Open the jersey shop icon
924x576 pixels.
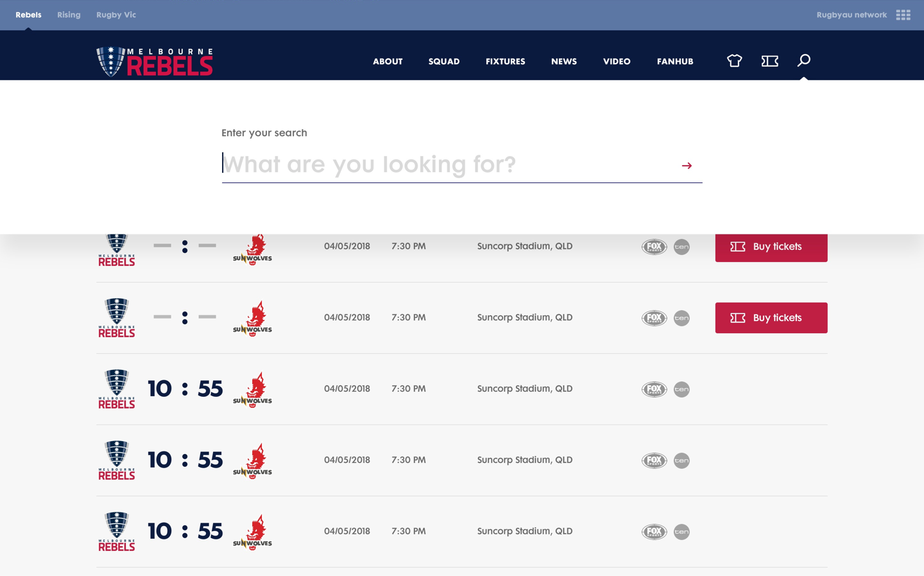click(x=734, y=61)
